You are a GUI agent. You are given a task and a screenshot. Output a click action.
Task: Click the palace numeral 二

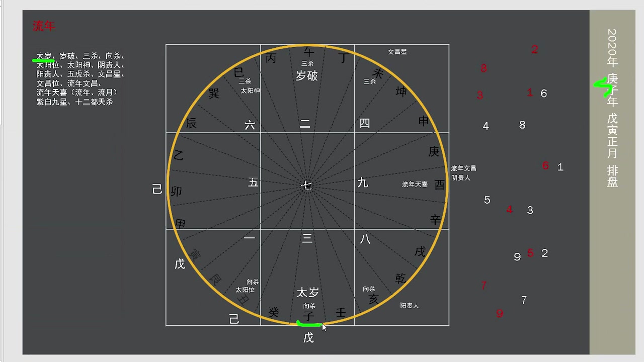point(305,124)
